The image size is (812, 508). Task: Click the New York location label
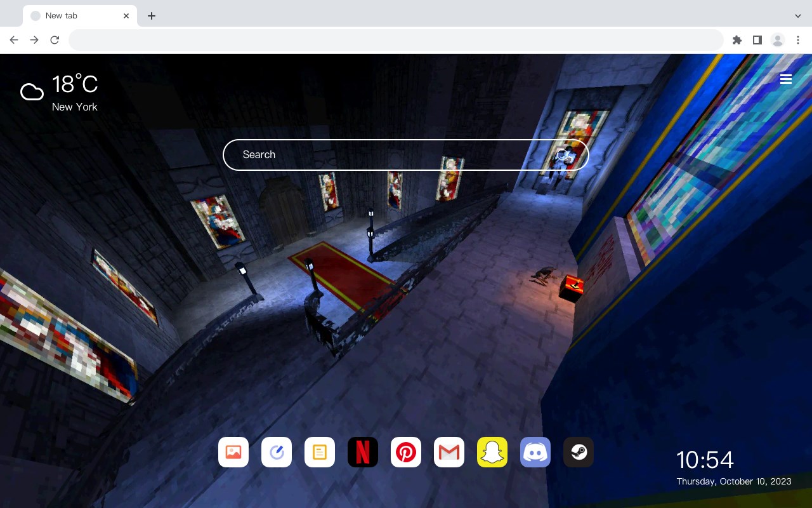(75, 107)
